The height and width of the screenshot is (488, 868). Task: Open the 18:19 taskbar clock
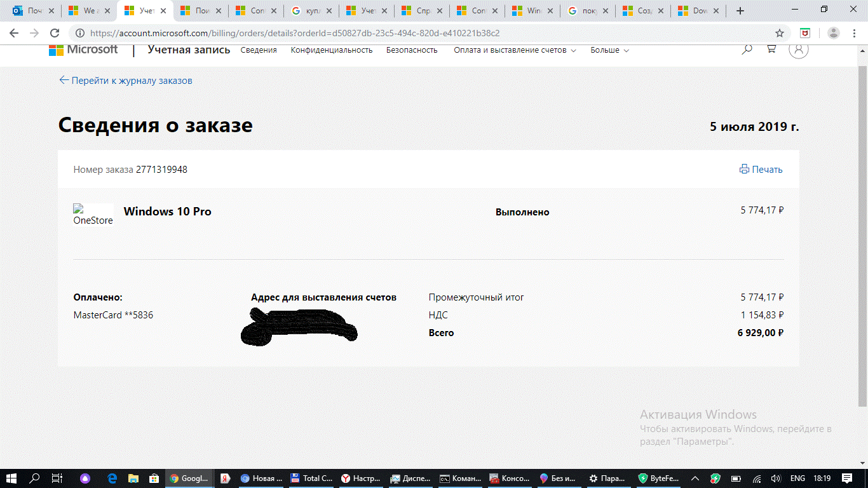pos(822,478)
